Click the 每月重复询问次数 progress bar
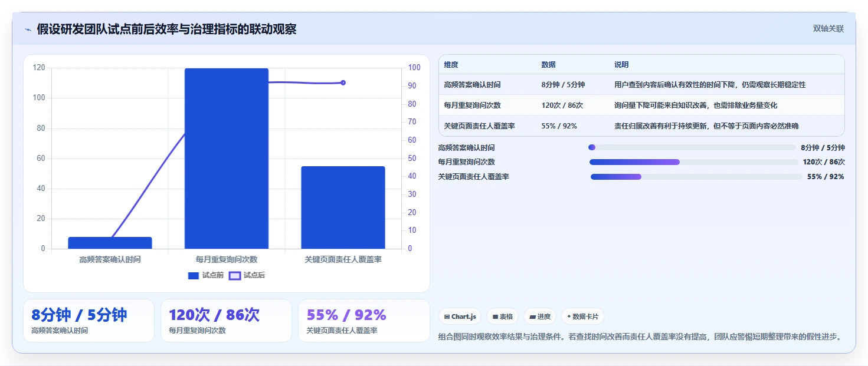 (693, 162)
